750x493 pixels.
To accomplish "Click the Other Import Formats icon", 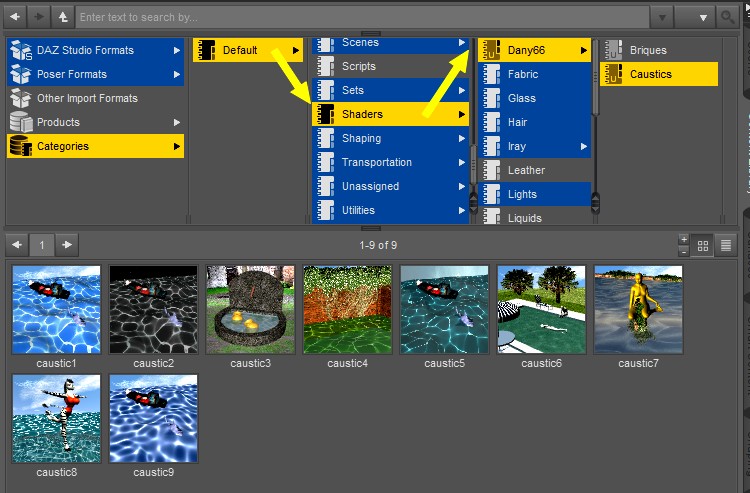I will pos(21,98).
